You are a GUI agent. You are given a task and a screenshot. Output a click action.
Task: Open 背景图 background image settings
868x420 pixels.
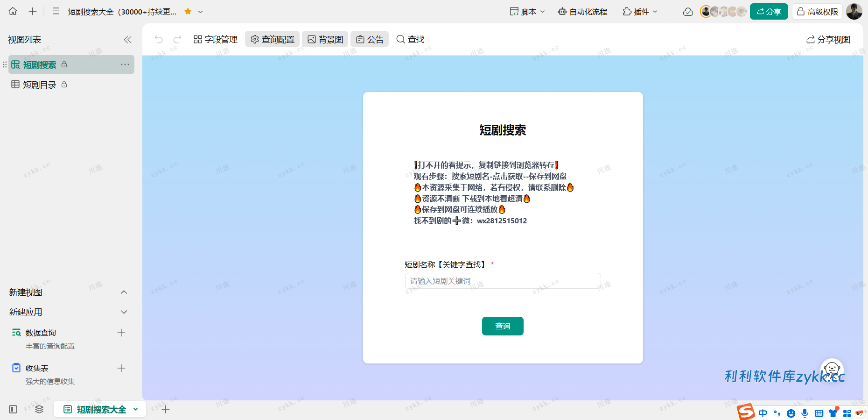coord(325,39)
